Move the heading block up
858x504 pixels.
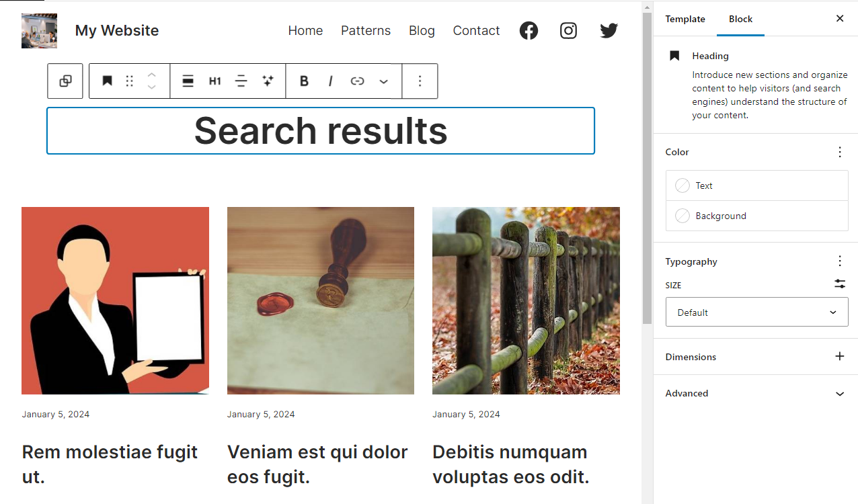[151, 75]
